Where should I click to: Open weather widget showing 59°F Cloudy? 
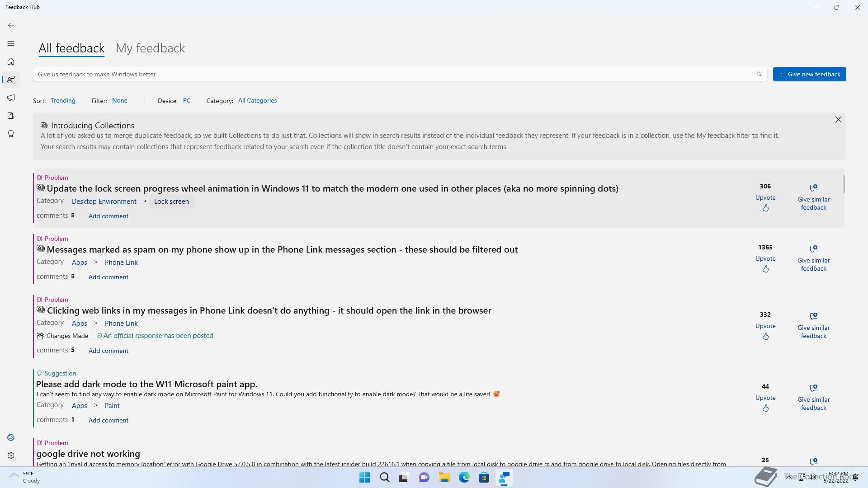pos(25,477)
